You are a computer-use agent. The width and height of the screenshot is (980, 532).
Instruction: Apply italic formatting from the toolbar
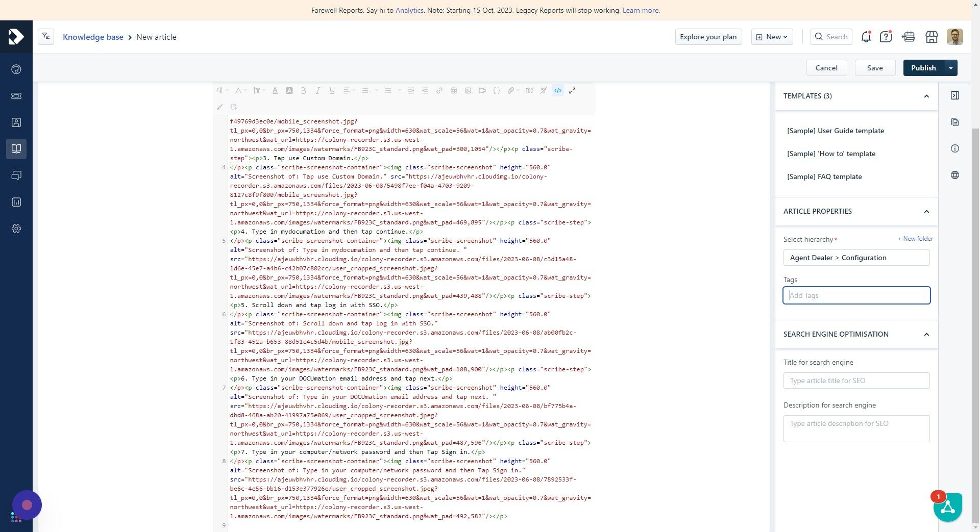(x=317, y=90)
